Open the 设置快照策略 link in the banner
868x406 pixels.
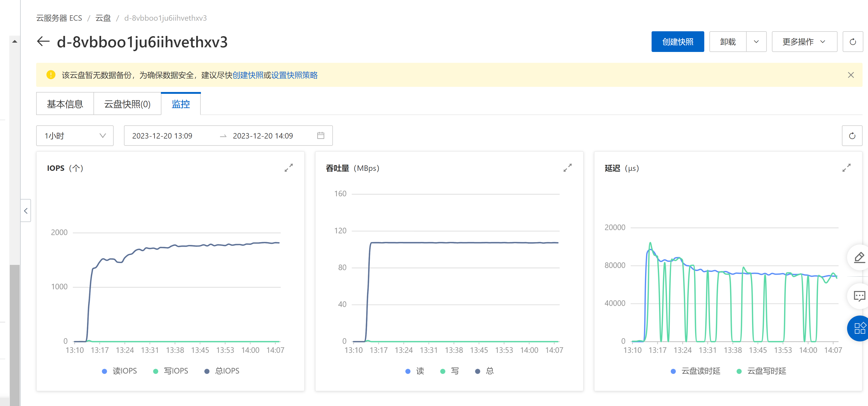click(294, 75)
